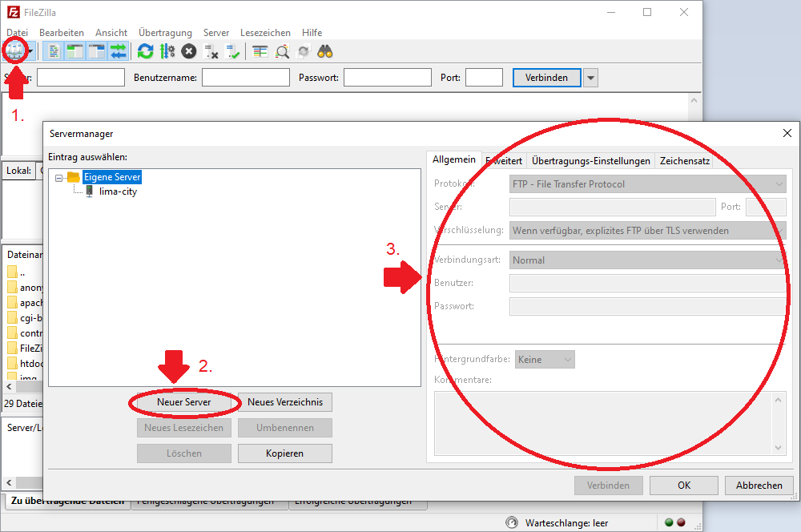Open the Hintergrundfarbe color selector
The width and height of the screenshot is (801, 532).
545,359
